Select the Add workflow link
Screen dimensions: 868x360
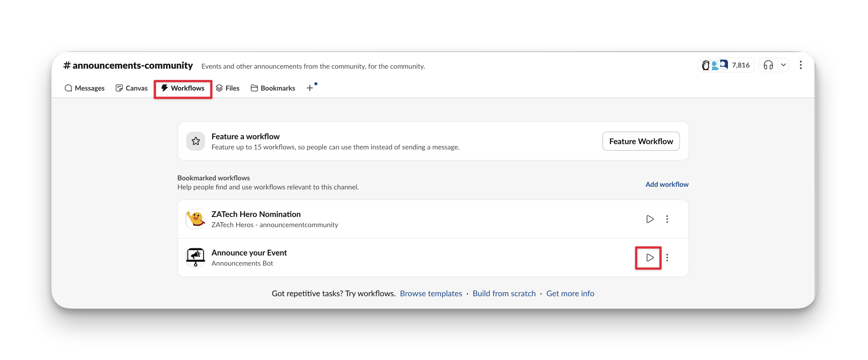[x=666, y=184]
